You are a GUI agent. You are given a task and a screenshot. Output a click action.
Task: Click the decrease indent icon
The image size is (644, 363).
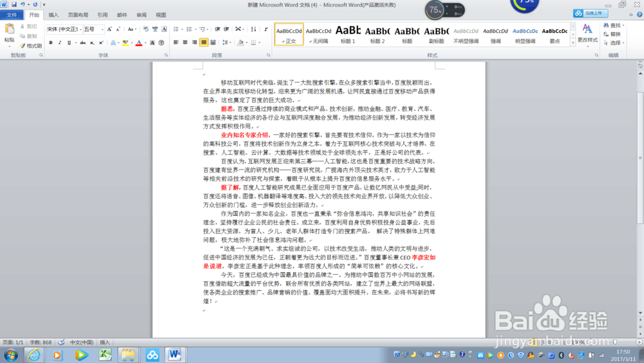217,29
